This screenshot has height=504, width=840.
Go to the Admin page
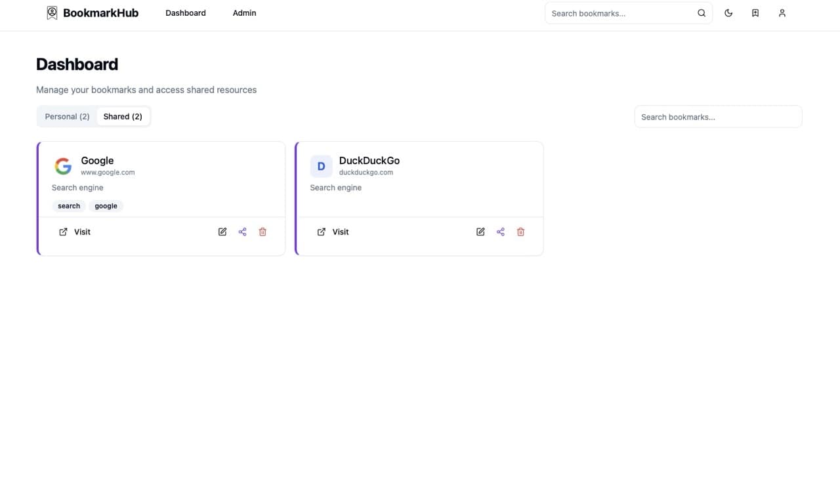coord(244,13)
